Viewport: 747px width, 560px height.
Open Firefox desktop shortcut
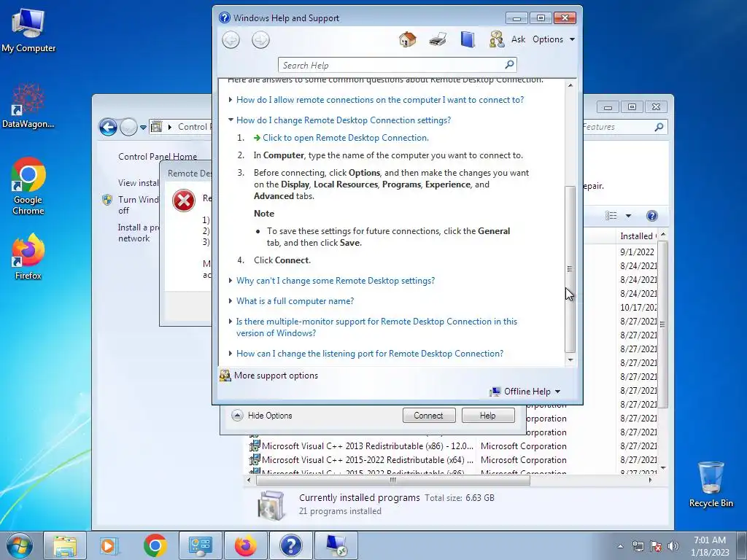pyautogui.click(x=28, y=257)
